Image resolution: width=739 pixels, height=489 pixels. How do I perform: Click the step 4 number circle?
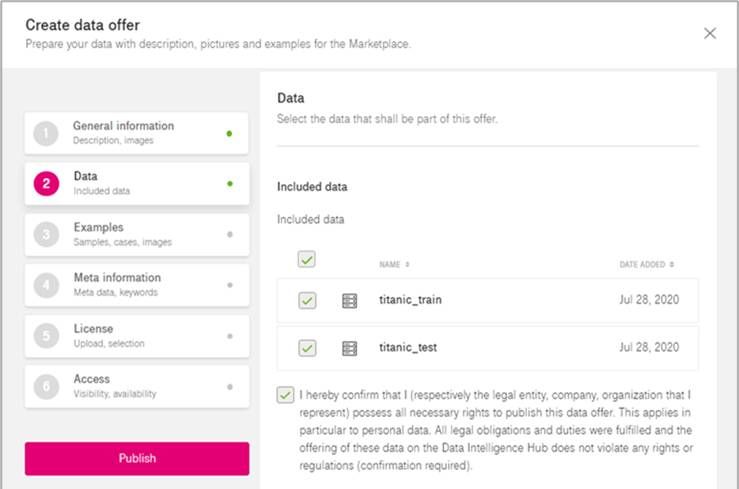[46, 285]
